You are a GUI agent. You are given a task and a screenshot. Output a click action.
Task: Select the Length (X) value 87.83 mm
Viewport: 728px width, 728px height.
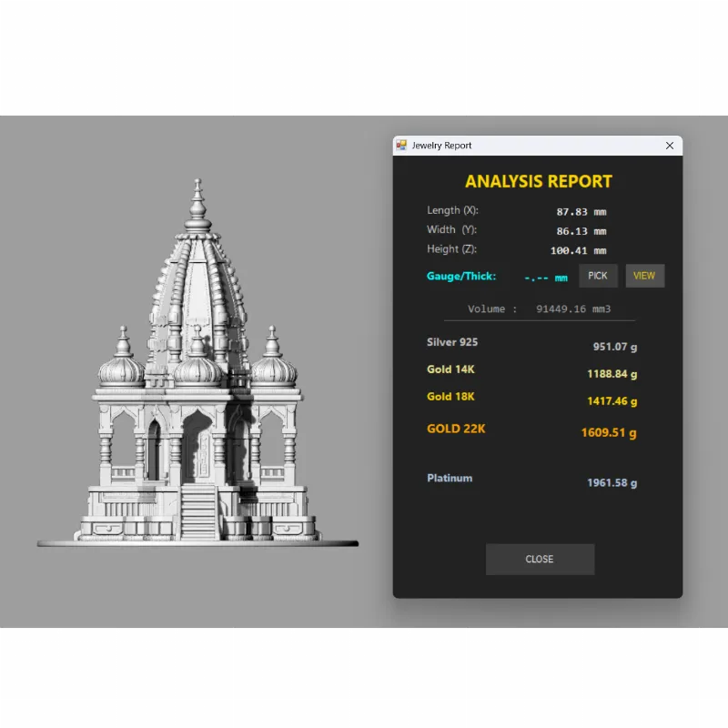[581, 212]
